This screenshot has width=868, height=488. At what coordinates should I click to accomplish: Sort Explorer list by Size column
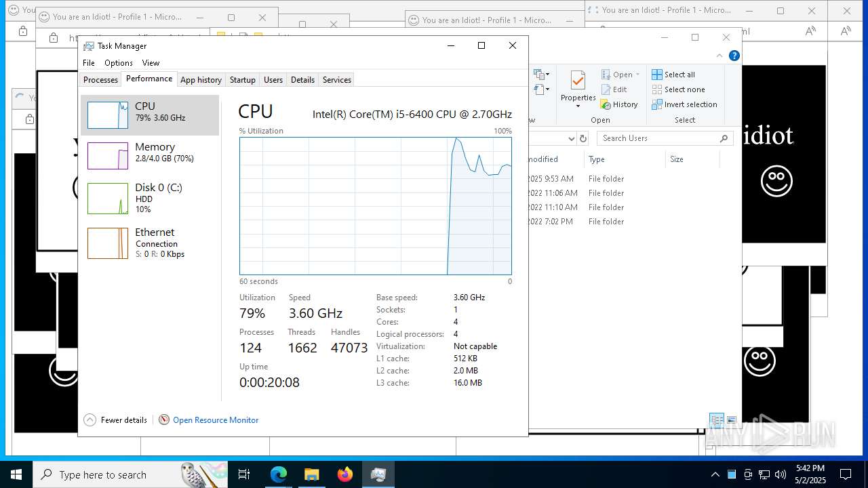coord(692,159)
